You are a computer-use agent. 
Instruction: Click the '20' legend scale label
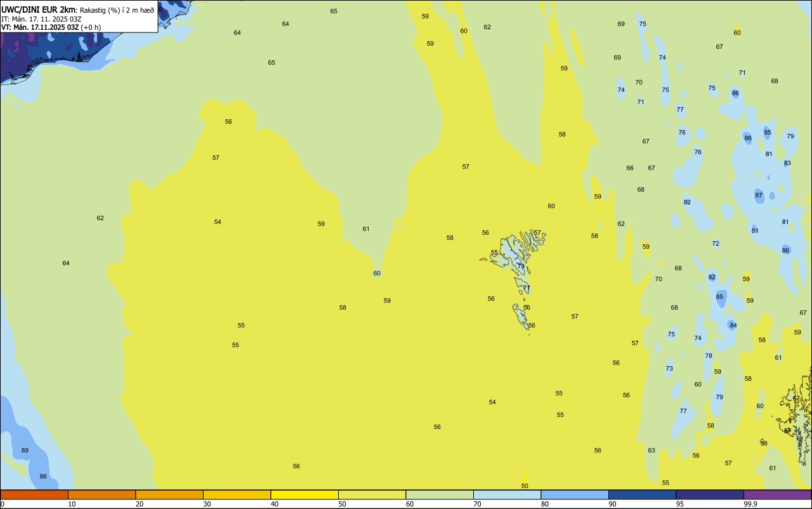140,504
